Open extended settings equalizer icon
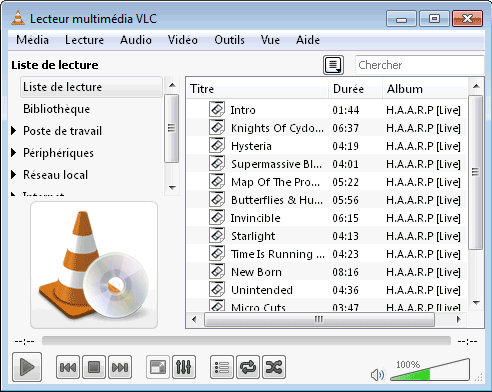 click(184, 367)
